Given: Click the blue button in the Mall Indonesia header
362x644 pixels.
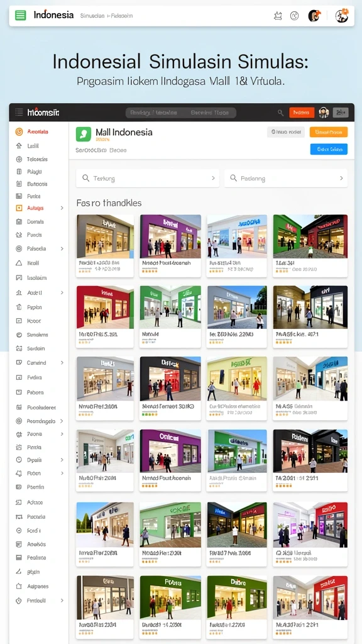Looking at the screenshot, I should pyautogui.click(x=329, y=149).
